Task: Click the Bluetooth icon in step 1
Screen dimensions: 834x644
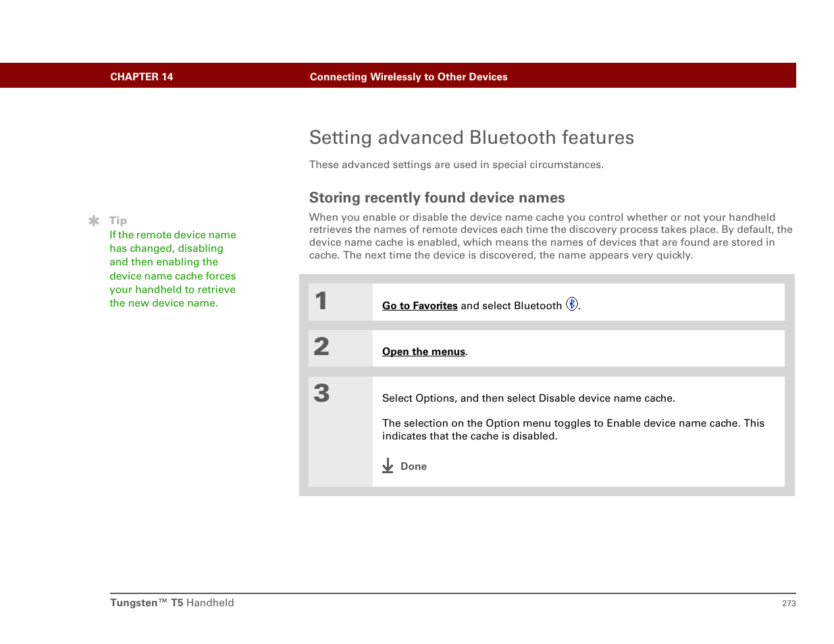Action: pos(571,304)
